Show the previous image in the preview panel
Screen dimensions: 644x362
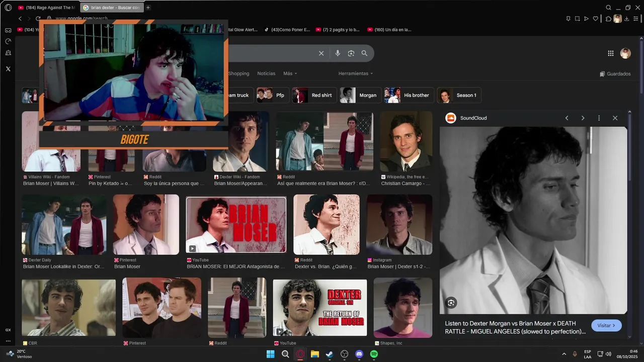[567, 118]
